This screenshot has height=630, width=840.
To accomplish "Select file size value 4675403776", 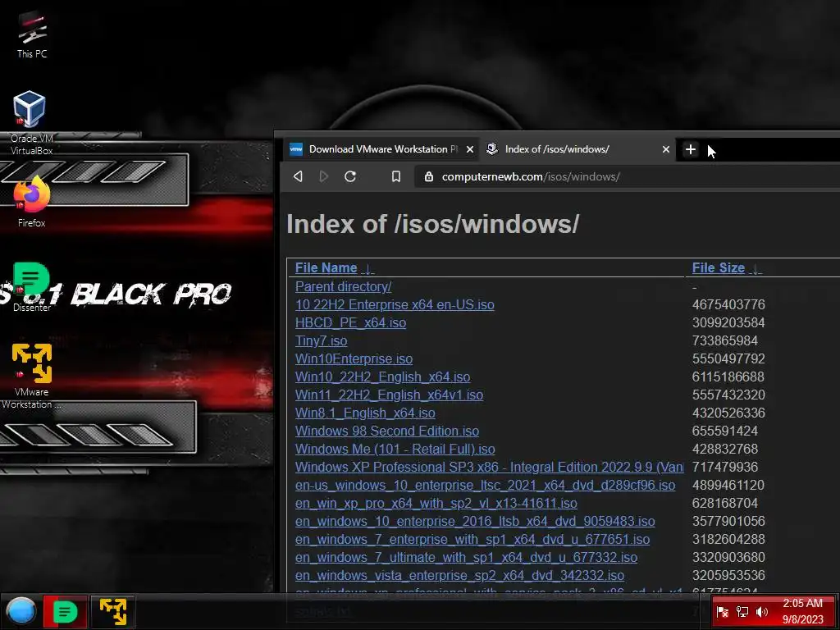I will point(728,305).
